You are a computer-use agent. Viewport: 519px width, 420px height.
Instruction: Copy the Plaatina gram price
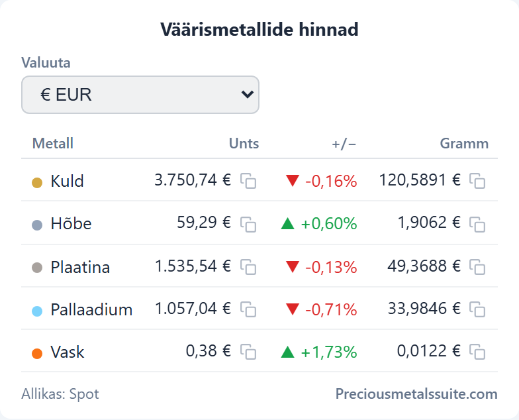point(477,267)
